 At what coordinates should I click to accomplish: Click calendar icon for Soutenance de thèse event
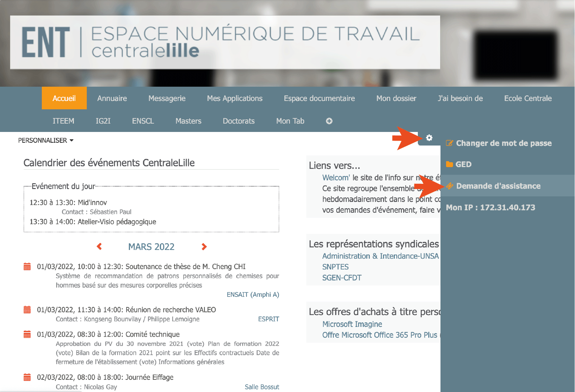tap(27, 267)
